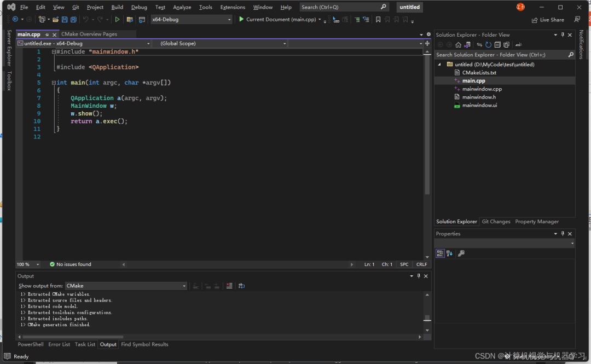Image resolution: width=591 pixels, height=364 pixels.
Task: Click Solution Explorer search magnifier icon
Action: (x=571, y=55)
